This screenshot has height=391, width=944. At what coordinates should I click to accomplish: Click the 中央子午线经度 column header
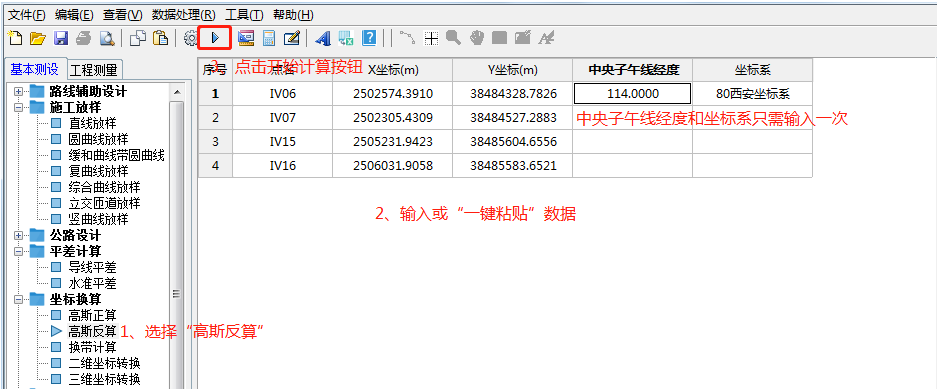pos(633,70)
